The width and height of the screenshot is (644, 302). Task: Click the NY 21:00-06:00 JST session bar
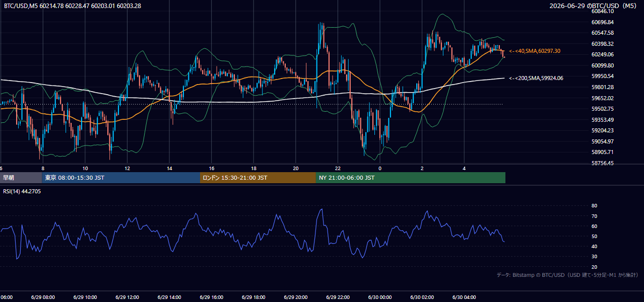click(411, 178)
